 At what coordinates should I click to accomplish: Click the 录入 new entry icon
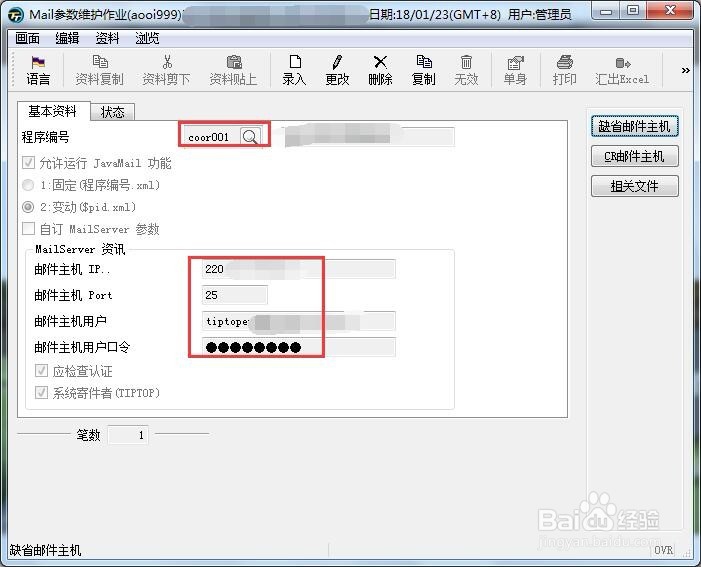pos(294,70)
